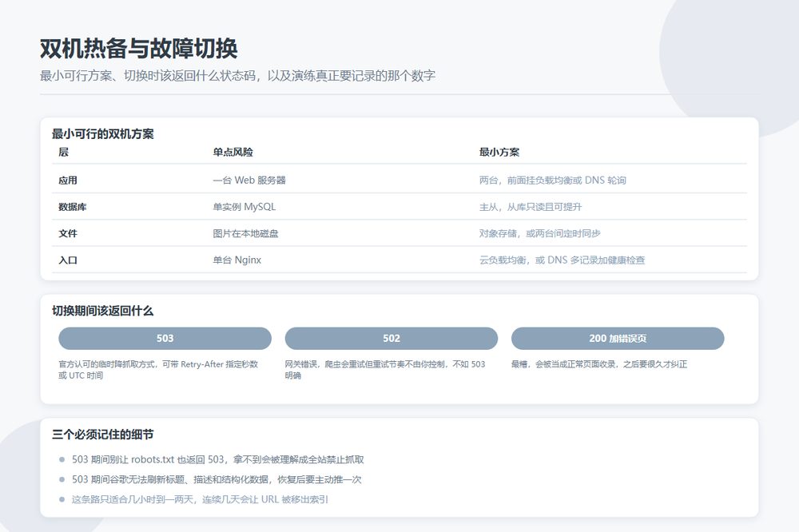
Task: Click the bullet starting 这条路只适合几小时
Action: tap(200, 499)
